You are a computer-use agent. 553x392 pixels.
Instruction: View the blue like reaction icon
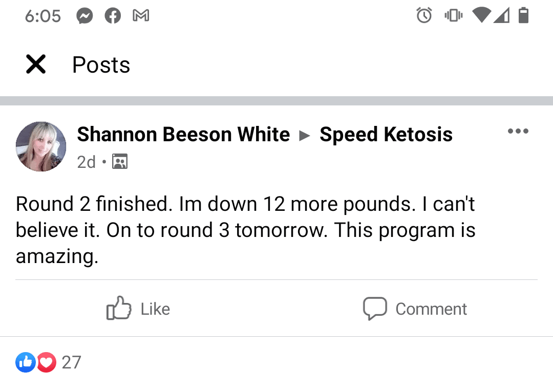26,362
